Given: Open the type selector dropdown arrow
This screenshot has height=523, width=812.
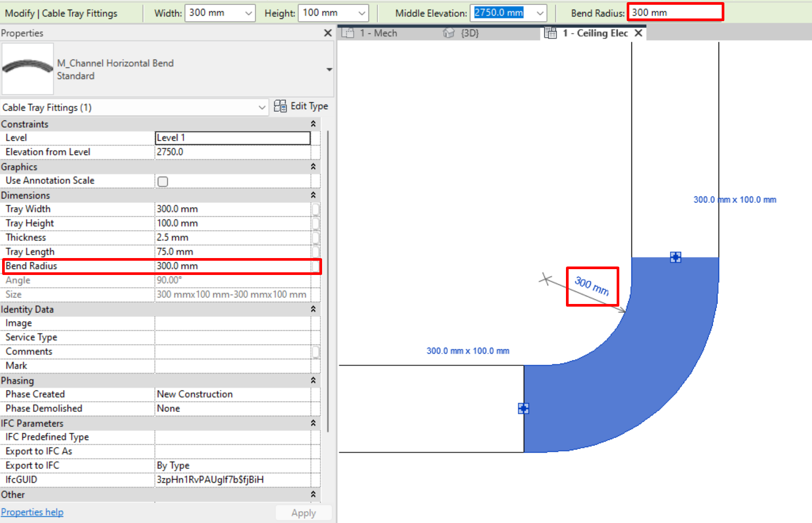Looking at the screenshot, I should tap(329, 69).
